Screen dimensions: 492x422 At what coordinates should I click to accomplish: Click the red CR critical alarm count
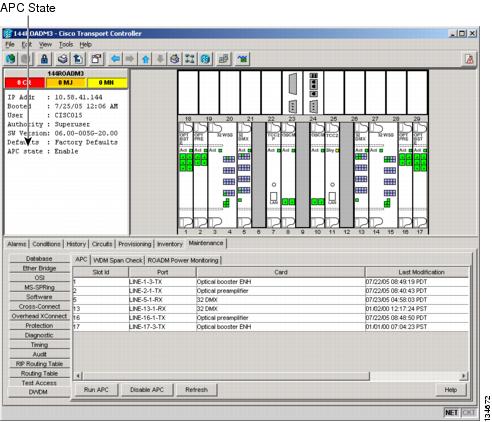coord(24,83)
